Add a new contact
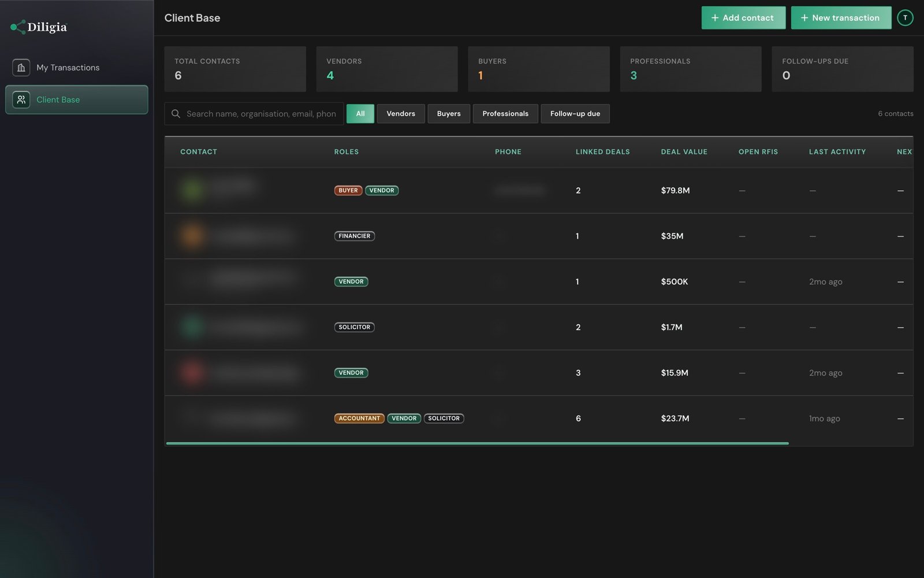The height and width of the screenshot is (578, 924). pyautogui.click(x=743, y=18)
